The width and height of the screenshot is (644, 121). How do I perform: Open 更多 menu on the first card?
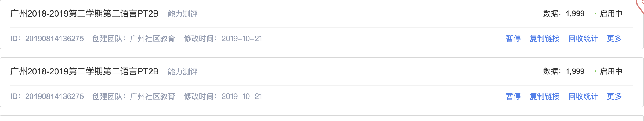pos(614,39)
